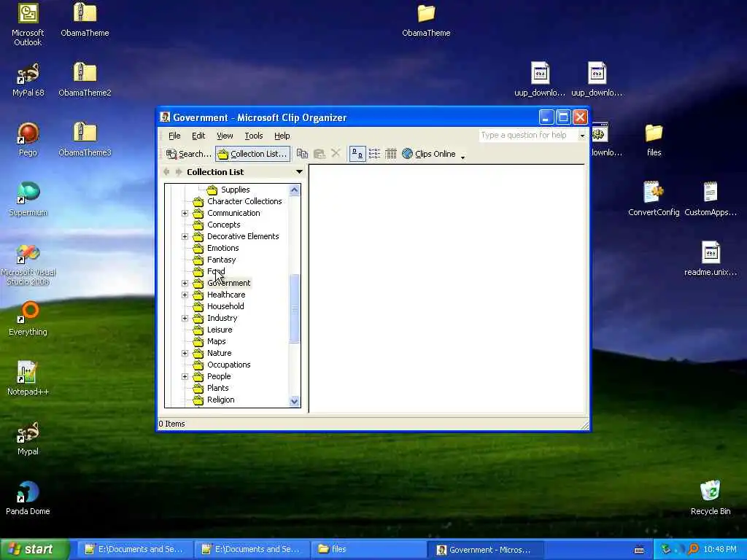Expand the Government collection

pyautogui.click(x=185, y=284)
